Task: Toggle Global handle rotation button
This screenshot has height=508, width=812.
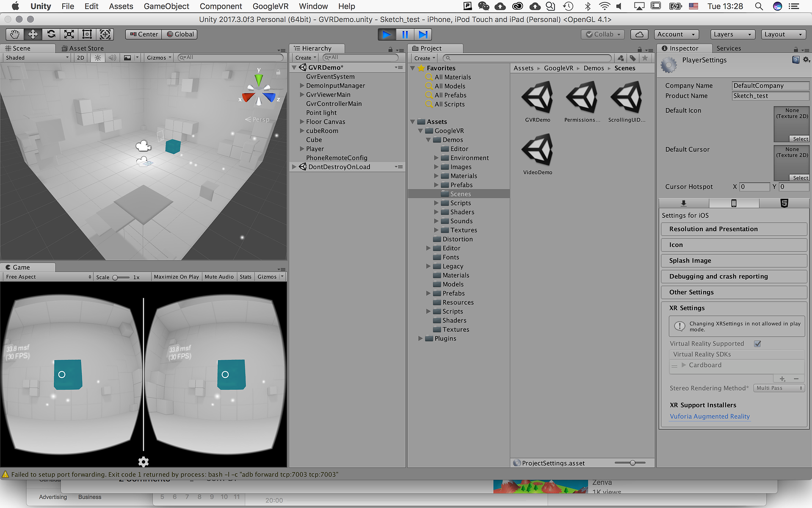Action: click(x=180, y=34)
